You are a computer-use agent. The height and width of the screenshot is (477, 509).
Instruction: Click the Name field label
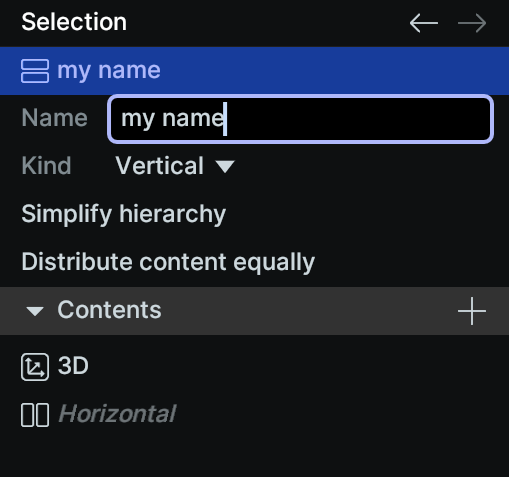click(x=55, y=118)
